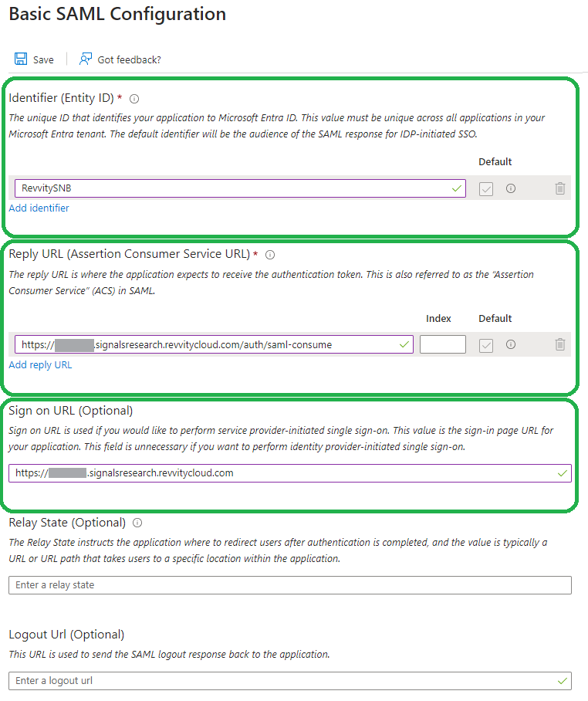
Task: Click the reply URL saml-consume input field
Action: (208, 344)
